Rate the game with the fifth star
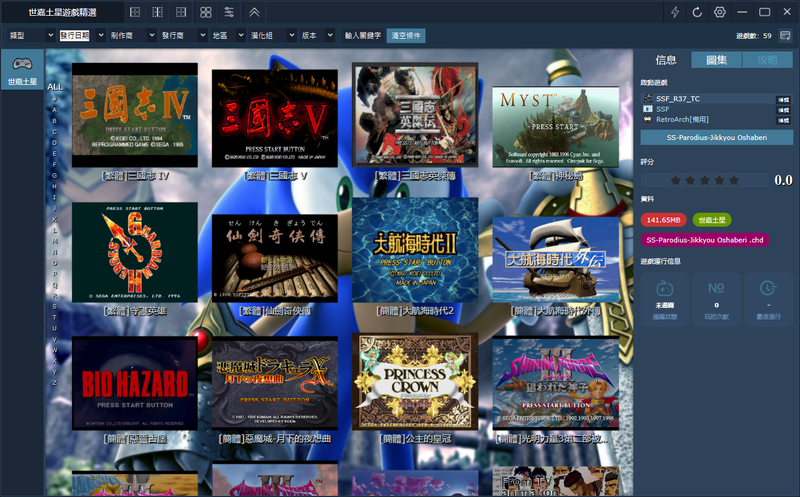This screenshot has width=800, height=497. [734, 180]
